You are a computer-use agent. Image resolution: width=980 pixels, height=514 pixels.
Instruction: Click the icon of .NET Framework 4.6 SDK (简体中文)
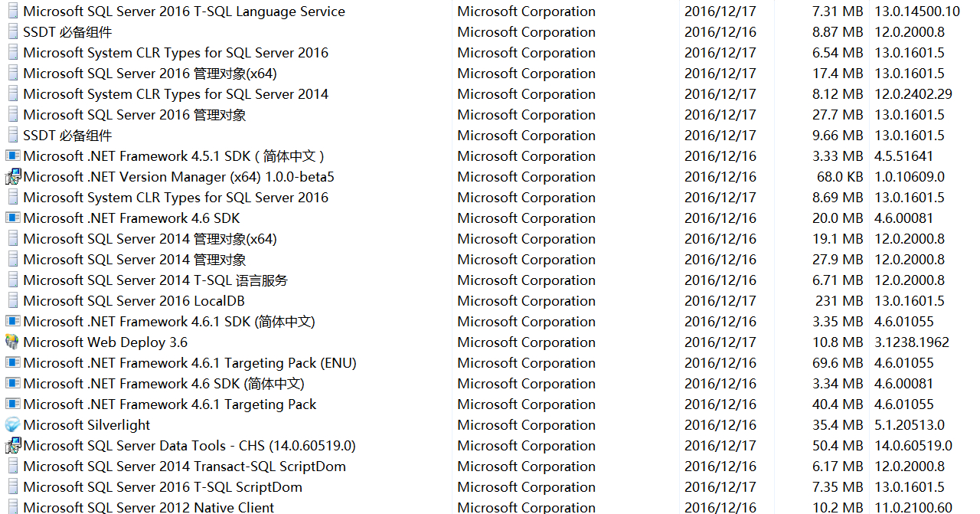pos(12,383)
